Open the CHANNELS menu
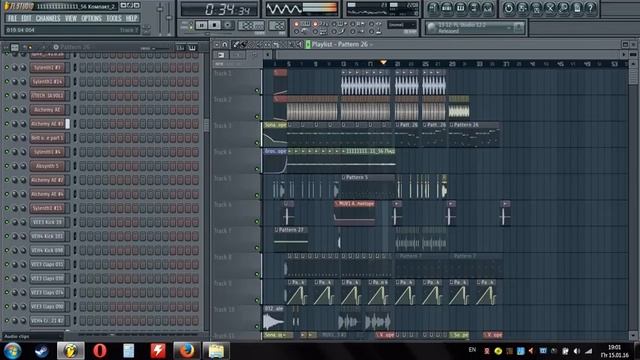The image size is (640, 360). [48, 18]
